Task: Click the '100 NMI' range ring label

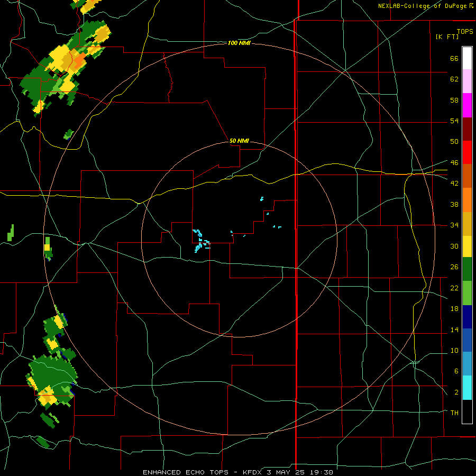Action: coord(239,43)
